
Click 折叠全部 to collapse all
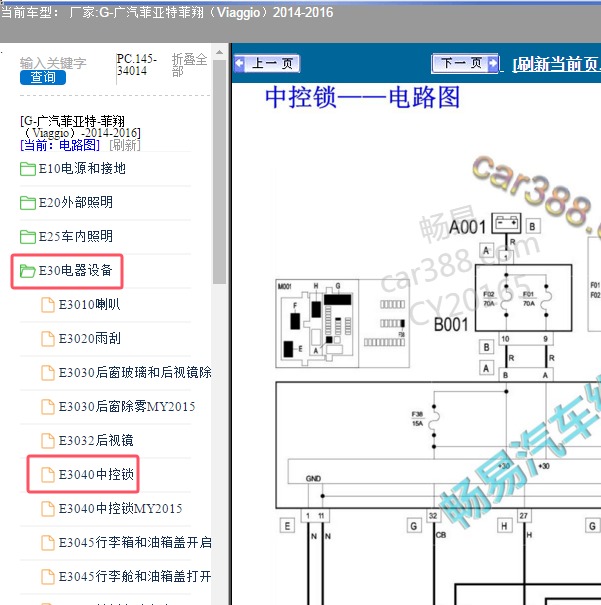(x=189, y=65)
